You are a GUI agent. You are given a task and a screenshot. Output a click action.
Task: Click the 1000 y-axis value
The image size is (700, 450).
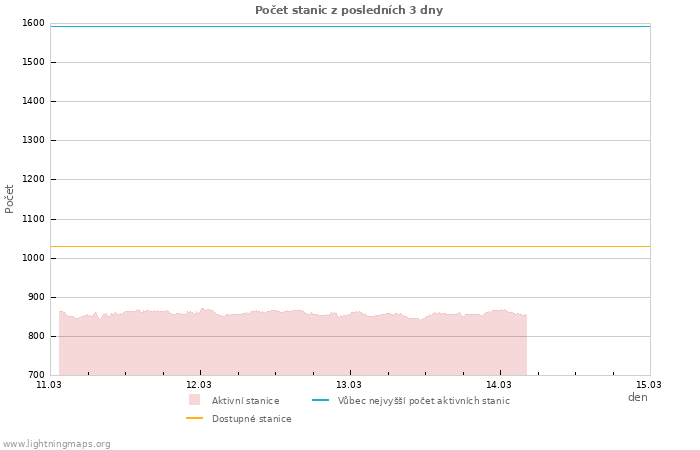pyautogui.click(x=32, y=258)
